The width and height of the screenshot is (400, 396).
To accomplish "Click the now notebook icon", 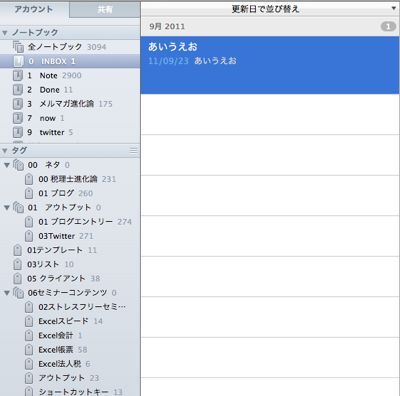I will point(18,118).
